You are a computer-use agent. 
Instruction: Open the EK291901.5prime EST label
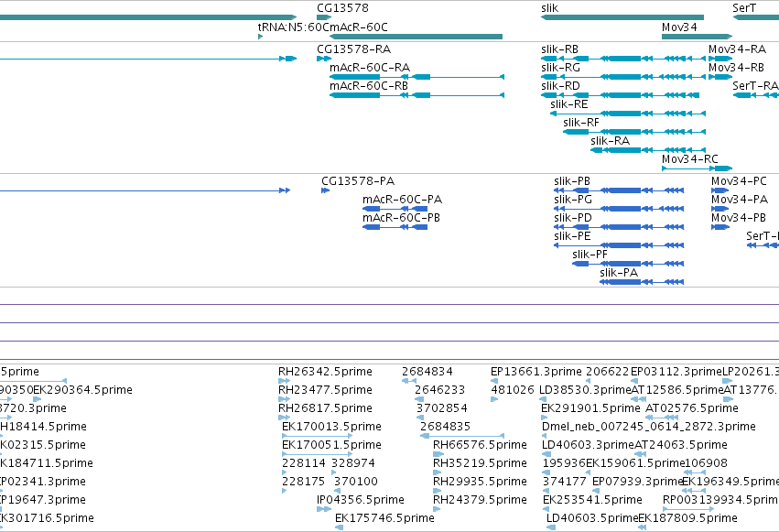pos(590,408)
